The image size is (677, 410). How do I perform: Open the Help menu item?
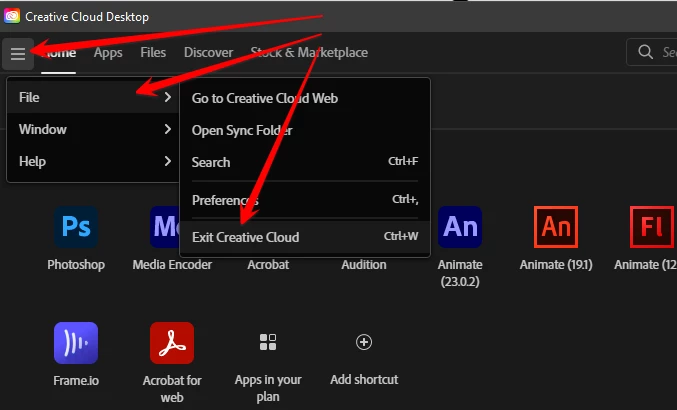coord(93,161)
